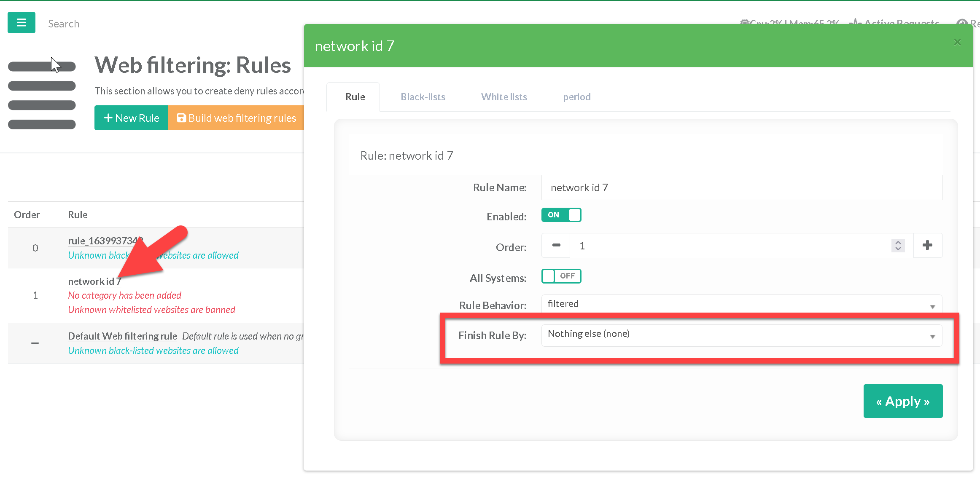Click the green hamburger menu icon
980x479 pixels.
[21, 23]
